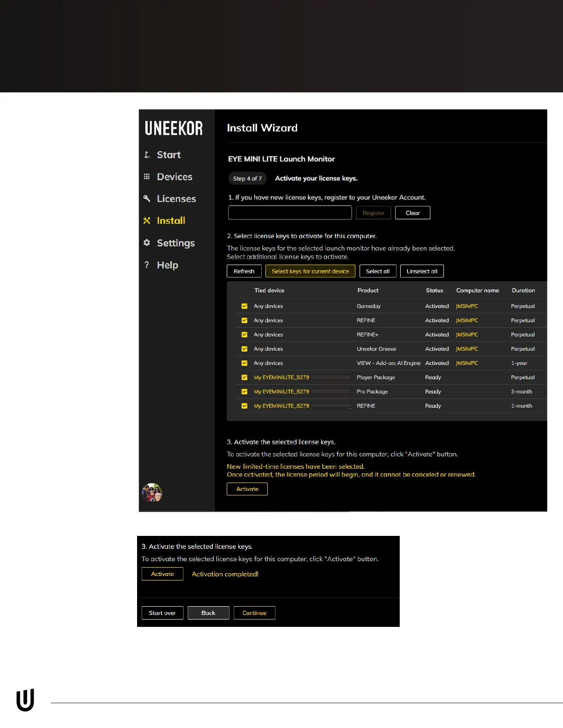Image resolution: width=563 pixels, height=728 pixels.
Task: Click the Select all button
Action: (378, 271)
